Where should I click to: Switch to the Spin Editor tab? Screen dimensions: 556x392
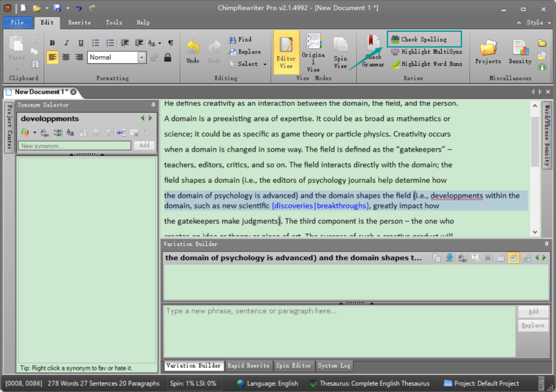(293, 366)
